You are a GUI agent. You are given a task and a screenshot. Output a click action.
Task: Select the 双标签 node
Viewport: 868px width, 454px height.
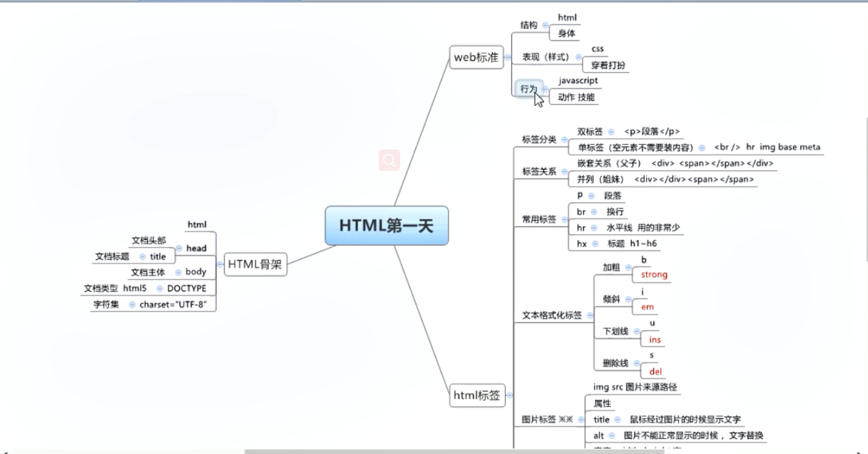590,131
